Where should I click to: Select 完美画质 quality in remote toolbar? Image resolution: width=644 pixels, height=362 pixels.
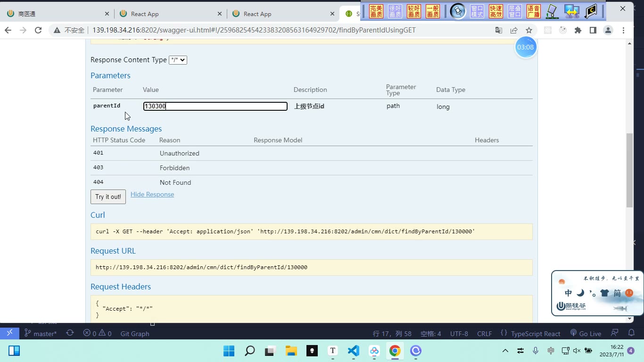[376, 11]
